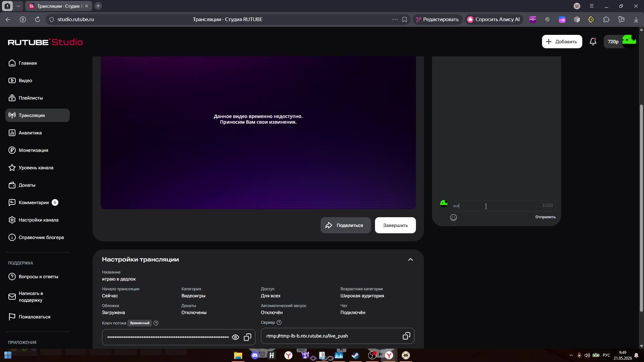
Task: Copy the RTMP server URL
Action: 406,336
